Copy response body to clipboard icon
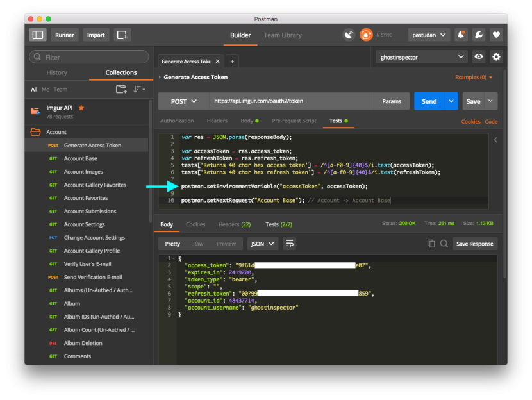This screenshot has height=400, width=532. 431,244
